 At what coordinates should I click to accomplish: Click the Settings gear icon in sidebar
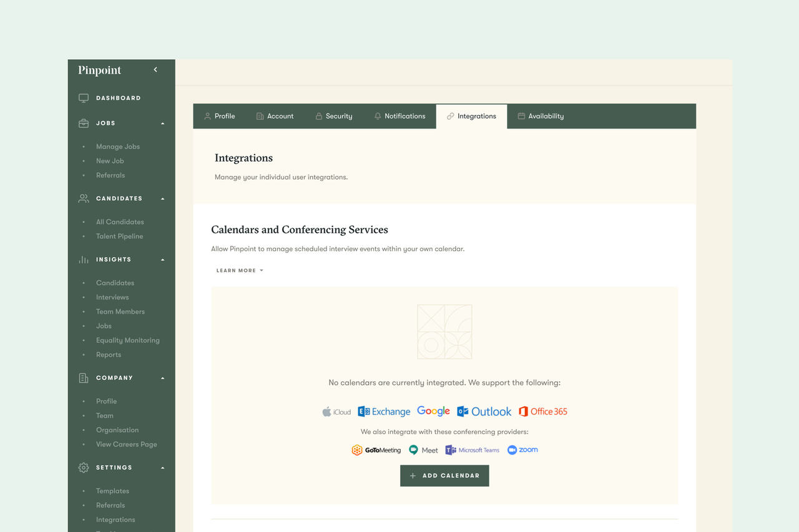click(x=83, y=467)
